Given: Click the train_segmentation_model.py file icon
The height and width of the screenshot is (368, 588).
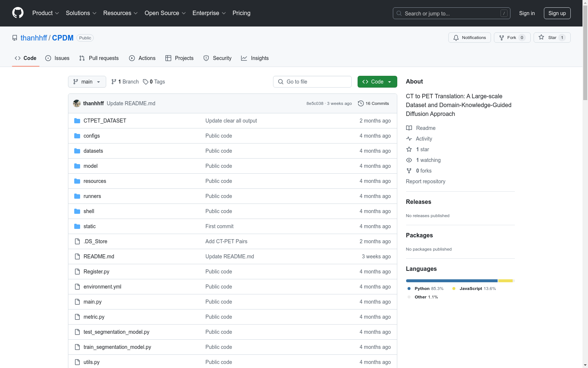Looking at the screenshot, I should click(77, 347).
